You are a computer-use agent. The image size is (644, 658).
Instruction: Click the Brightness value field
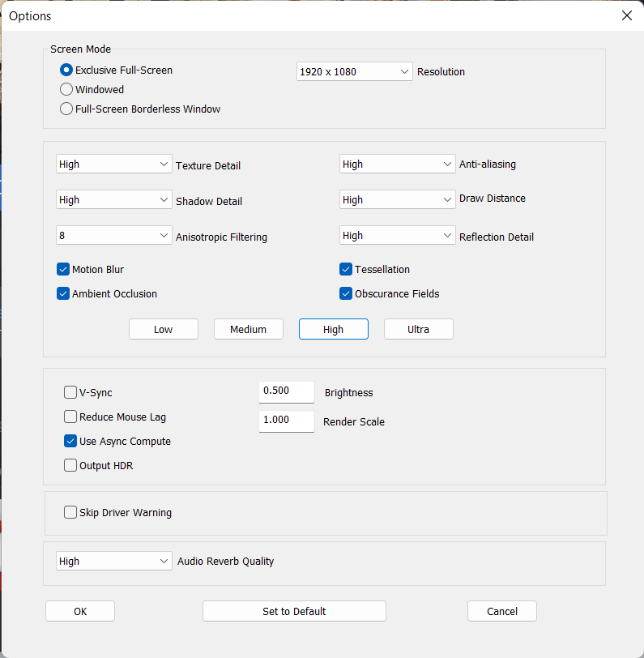[x=287, y=392]
